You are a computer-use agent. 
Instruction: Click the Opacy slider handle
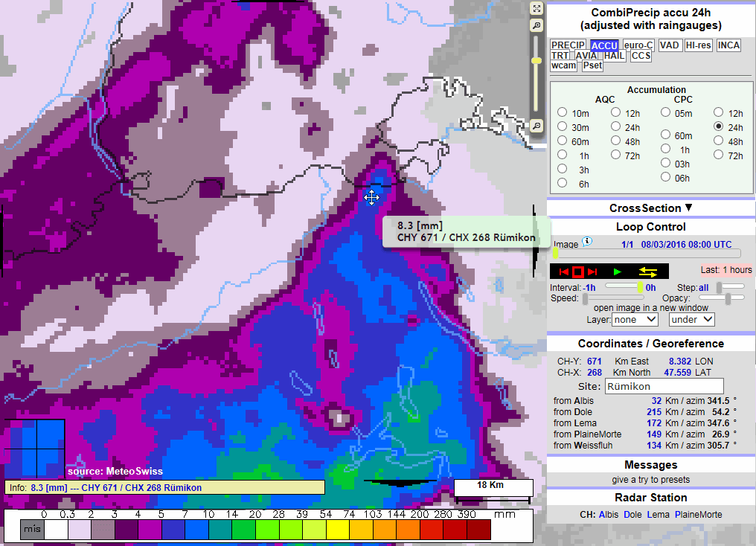coord(726,298)
